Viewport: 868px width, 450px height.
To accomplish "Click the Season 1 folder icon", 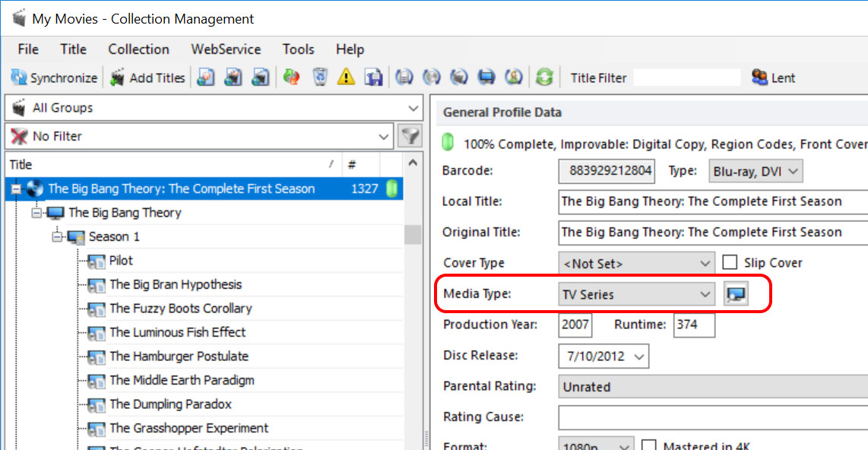I will [x=76, y=237].
